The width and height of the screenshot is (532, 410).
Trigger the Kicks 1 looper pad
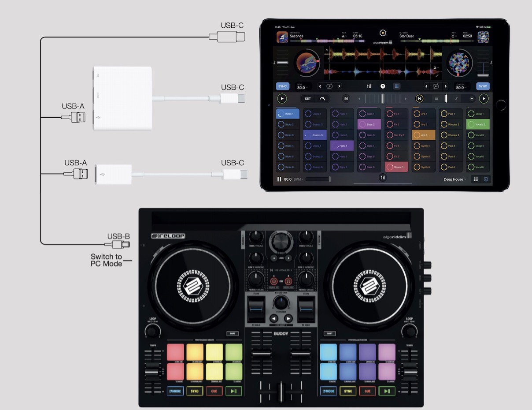tap(287, 113)
